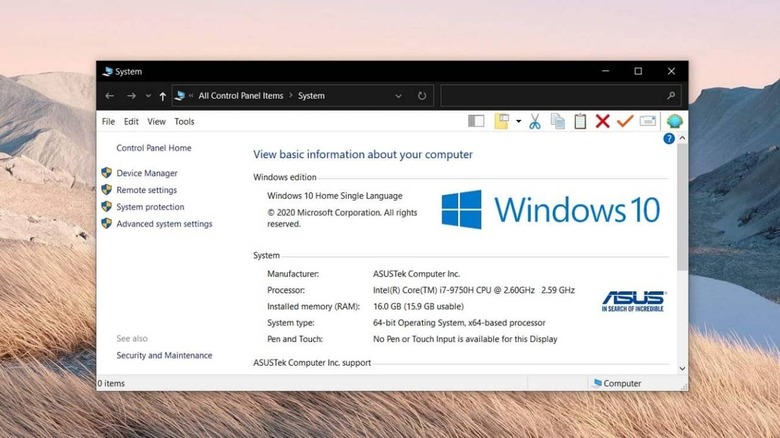The height and width of the screenshot is (438, 780).
Task: Click the search magnifier icon
Action: click(671, 96)
